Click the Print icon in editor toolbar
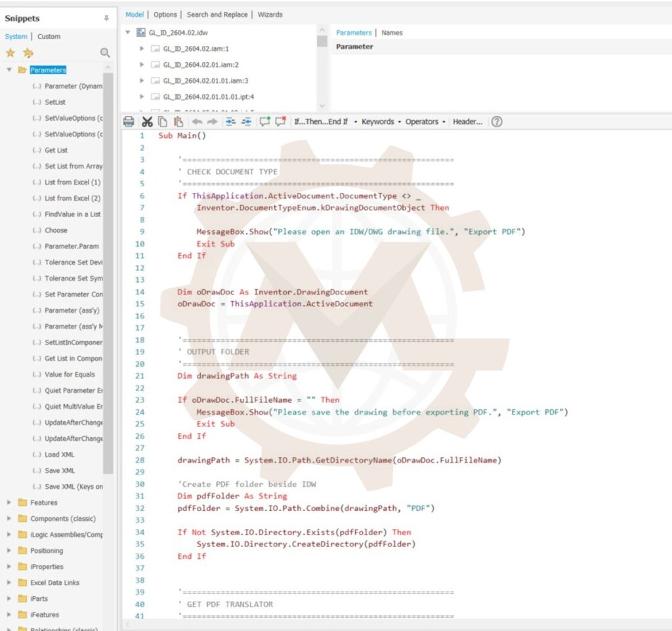 pyautogui.click(x=129, y=121)
